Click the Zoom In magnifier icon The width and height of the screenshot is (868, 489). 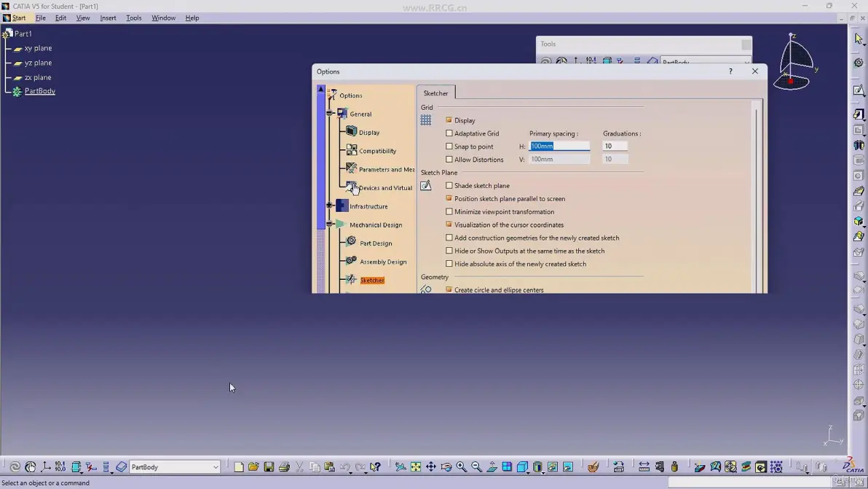tap(461, 467)
